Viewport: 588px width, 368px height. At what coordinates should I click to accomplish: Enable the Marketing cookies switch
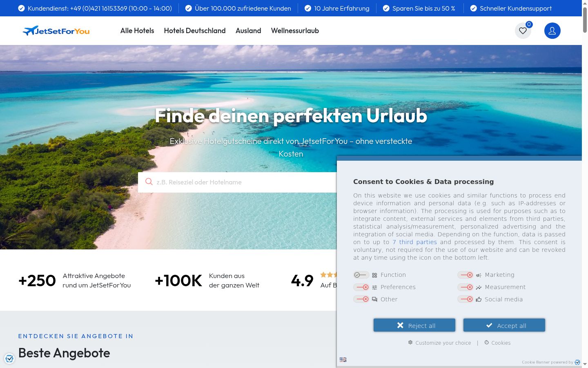click(x=465, y=275)
